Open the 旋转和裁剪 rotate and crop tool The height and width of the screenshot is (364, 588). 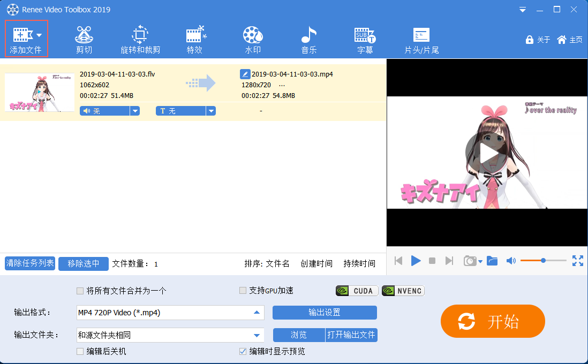140,40
